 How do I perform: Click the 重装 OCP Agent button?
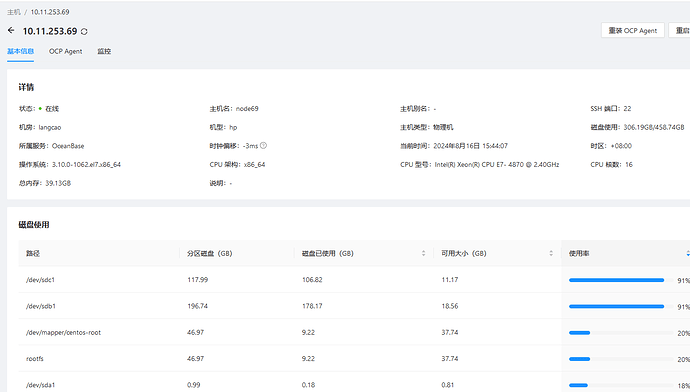632,30
